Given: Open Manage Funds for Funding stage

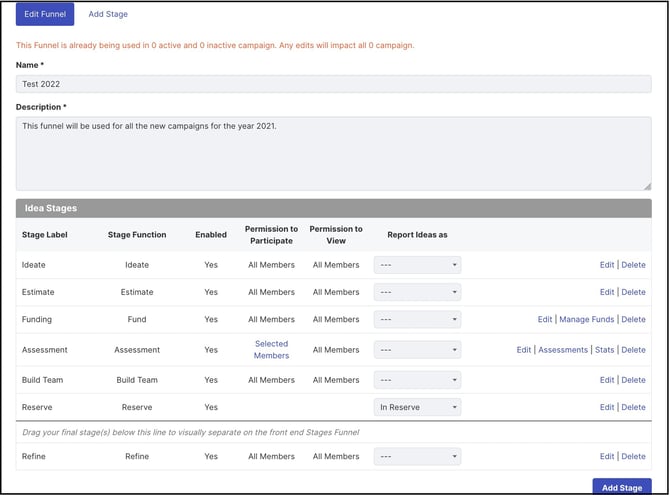Looking at the screenshot, I should [x=586, y=320].
